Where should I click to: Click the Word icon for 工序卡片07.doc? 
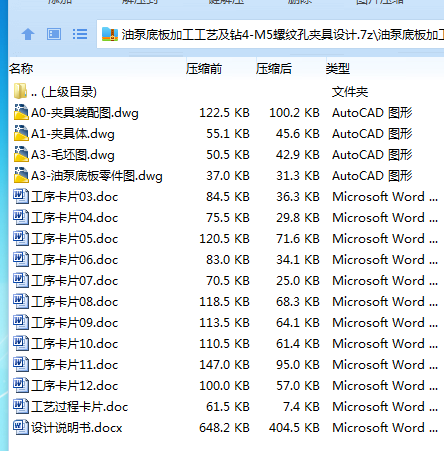[21, 280]
